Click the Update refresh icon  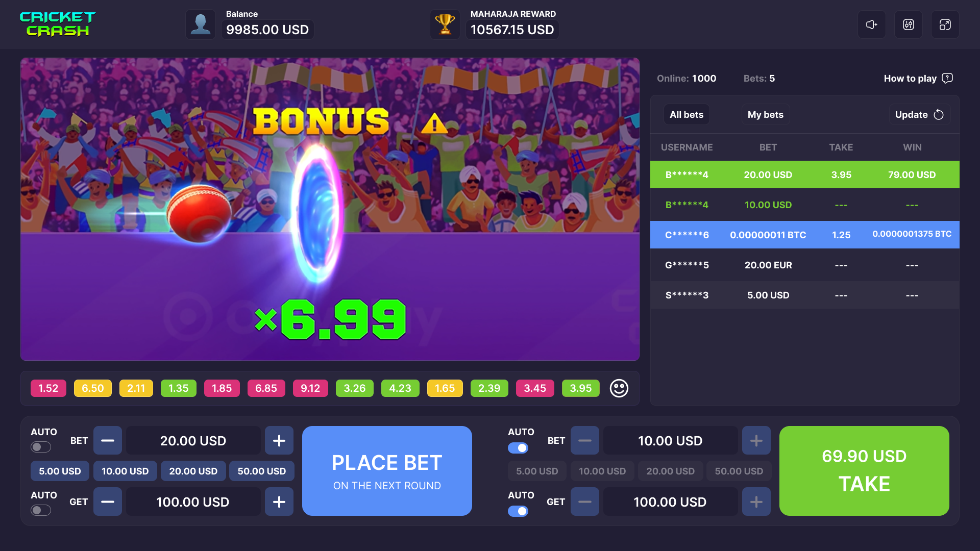(x=939, y=115)
